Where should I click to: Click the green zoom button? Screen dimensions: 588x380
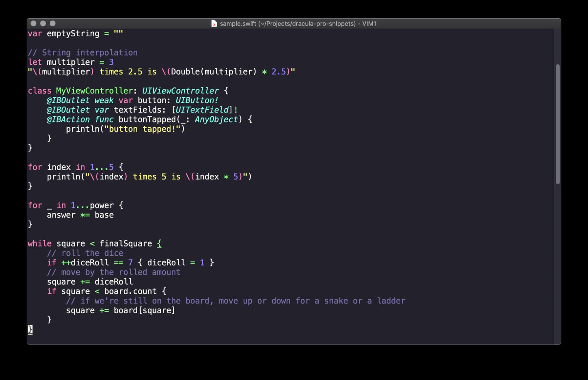pos(53,23)
